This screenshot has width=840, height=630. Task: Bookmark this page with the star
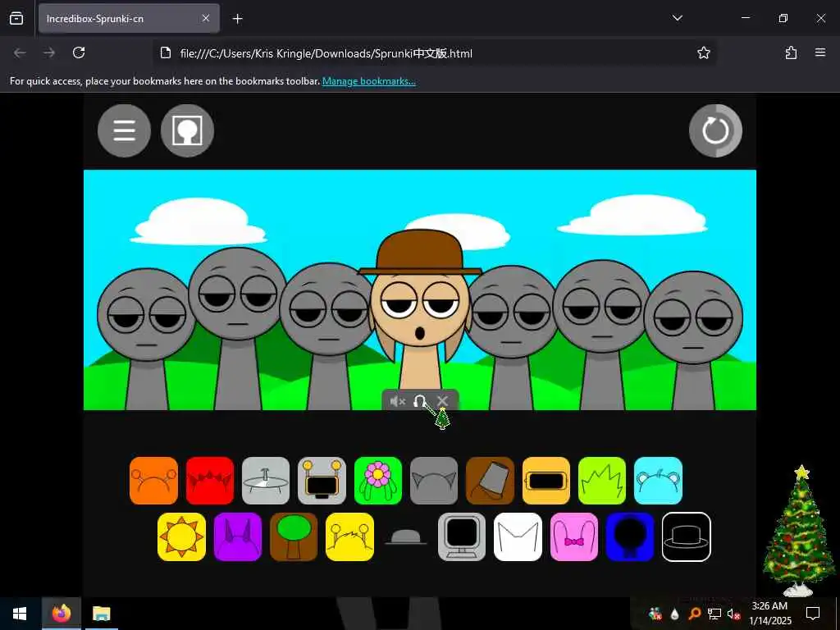(x=703, y=52)
